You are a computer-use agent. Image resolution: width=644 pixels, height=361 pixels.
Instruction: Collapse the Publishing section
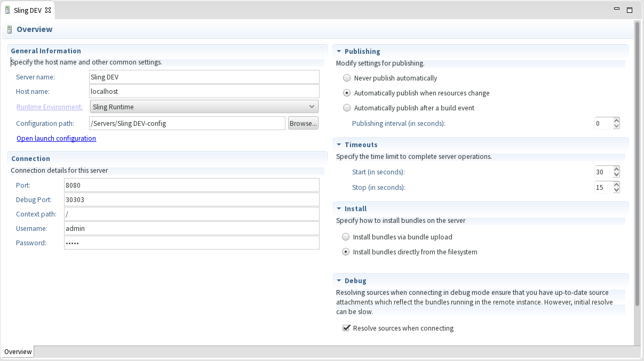click(339, 52)
